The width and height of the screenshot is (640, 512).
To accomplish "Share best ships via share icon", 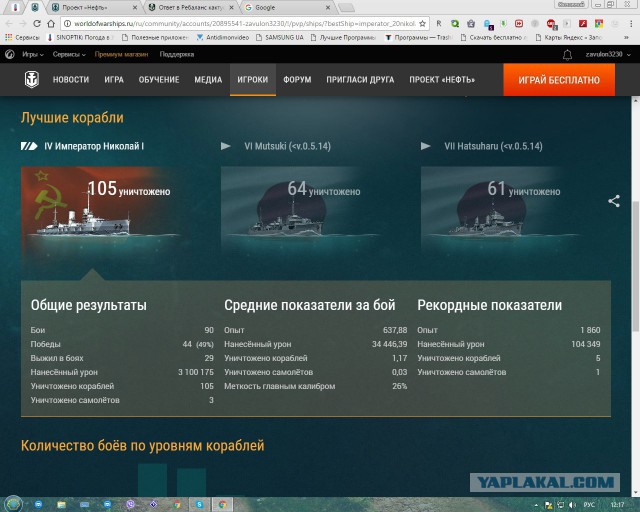I will (614, 200).
